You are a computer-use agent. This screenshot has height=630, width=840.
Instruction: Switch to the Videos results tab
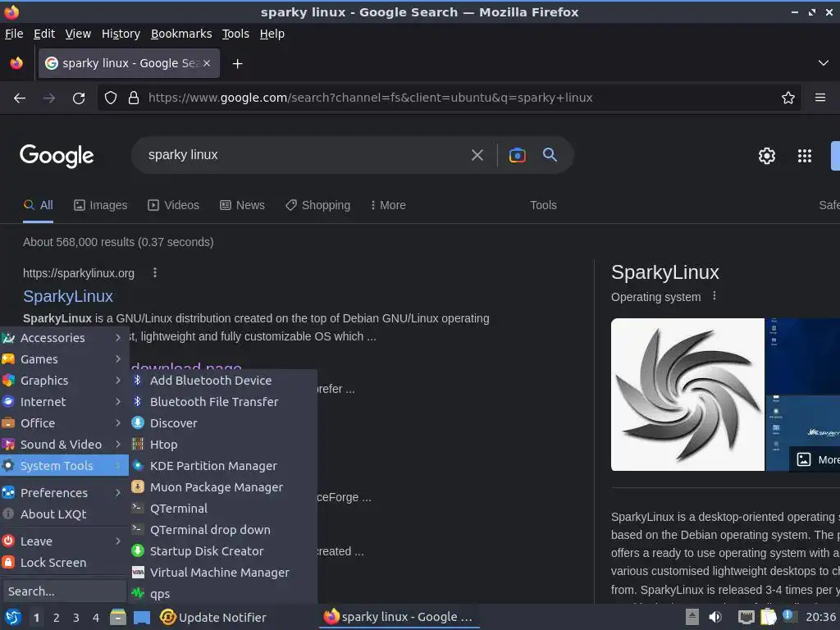[174, 205]
